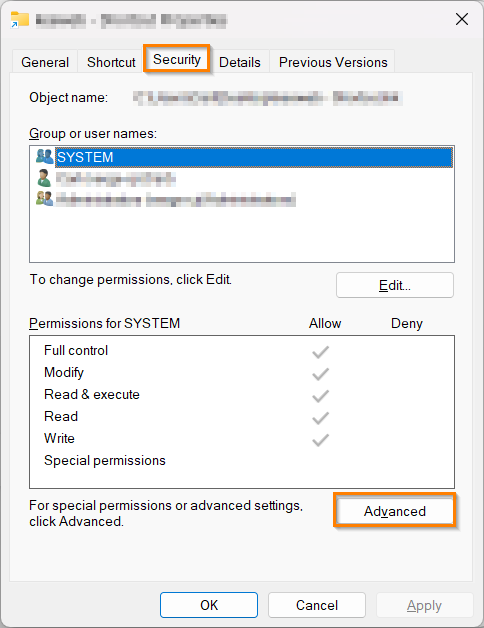
Task: Select the Security tab
Action: (177, 59)
